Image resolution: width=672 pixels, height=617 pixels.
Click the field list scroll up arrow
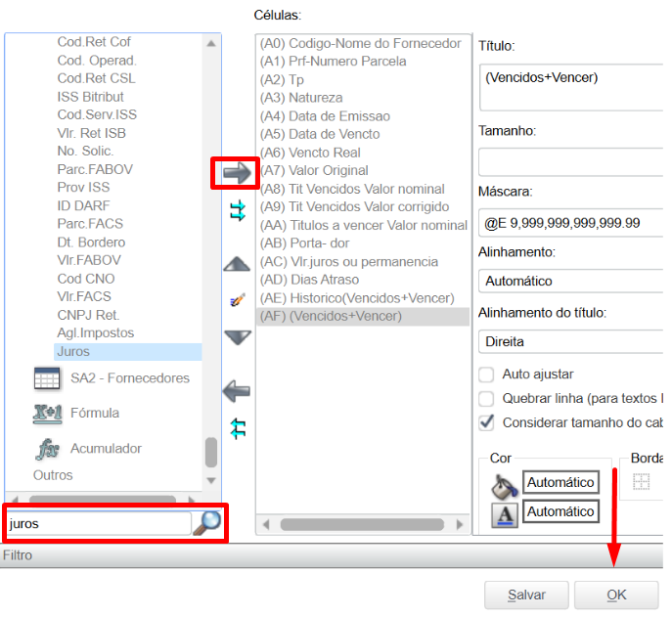(211, 43)
